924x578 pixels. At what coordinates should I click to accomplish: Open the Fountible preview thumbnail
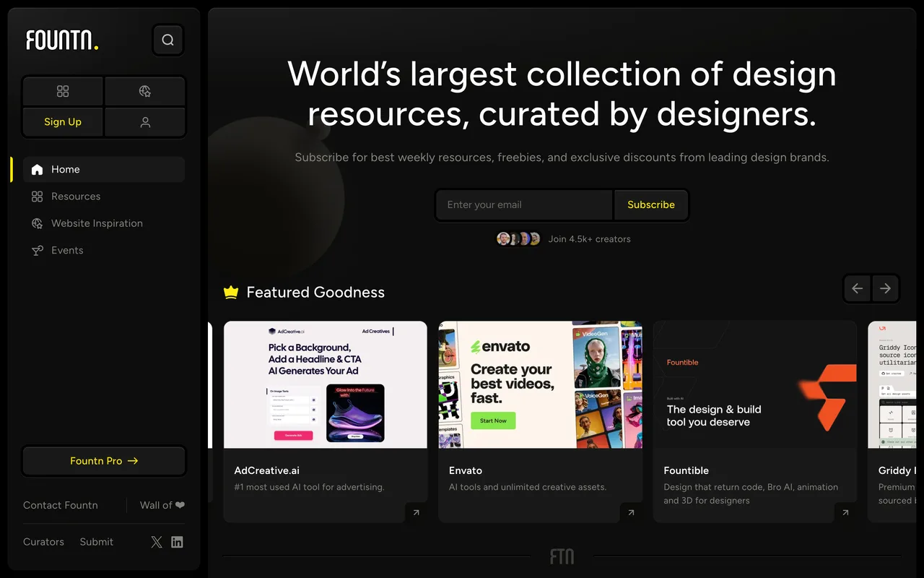(x=755, y=384)
